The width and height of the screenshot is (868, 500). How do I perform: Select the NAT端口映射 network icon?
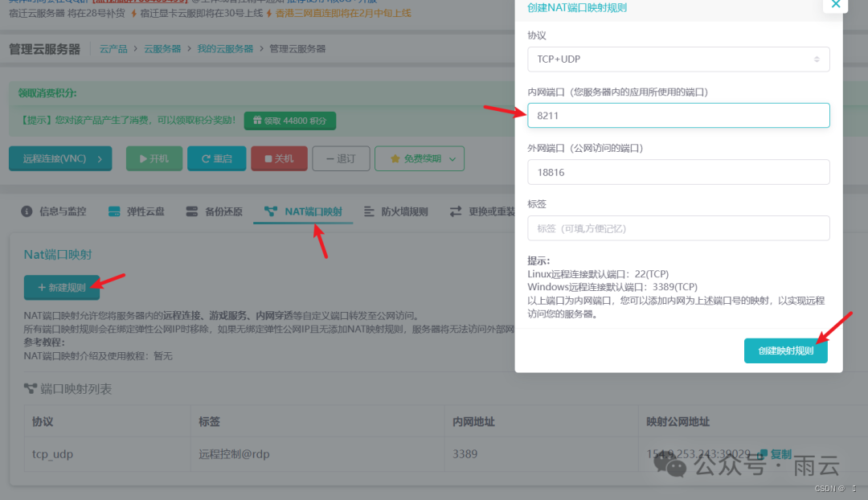272,211
